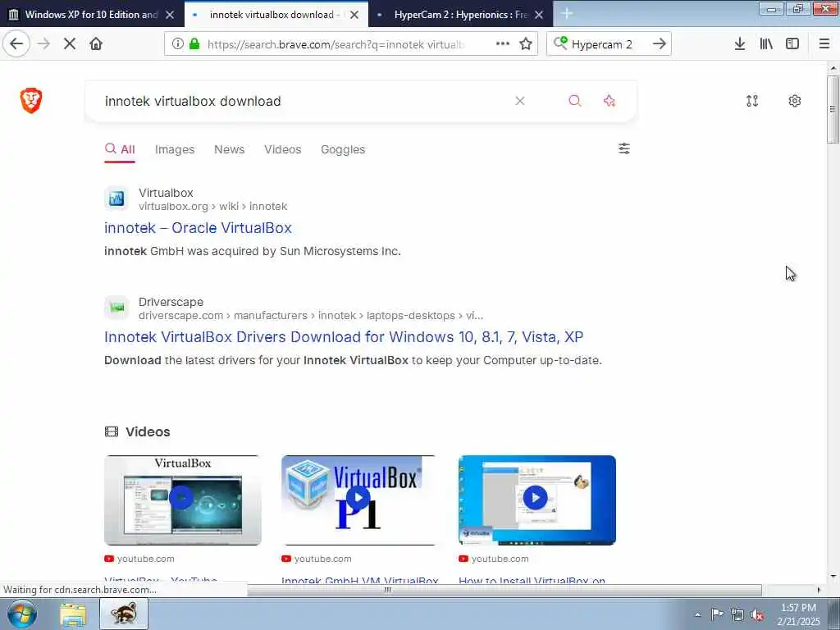Open search filter sliders icon

[x=624, y=148]
